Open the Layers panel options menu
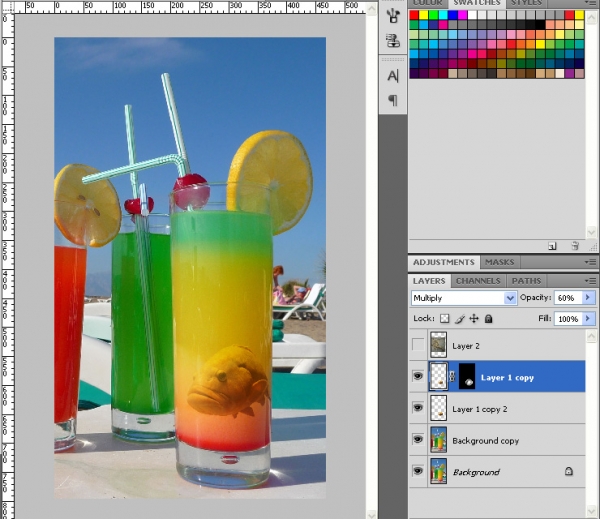The width and height of the screenshot is (600, 519). pos(590,281)
